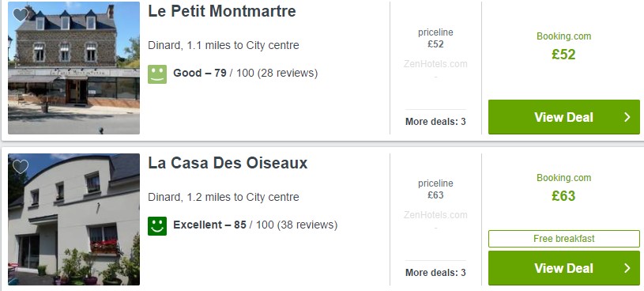
Task: Toggle heart icon on La Casa Des Oiseaux
Action: pos(20,167)
